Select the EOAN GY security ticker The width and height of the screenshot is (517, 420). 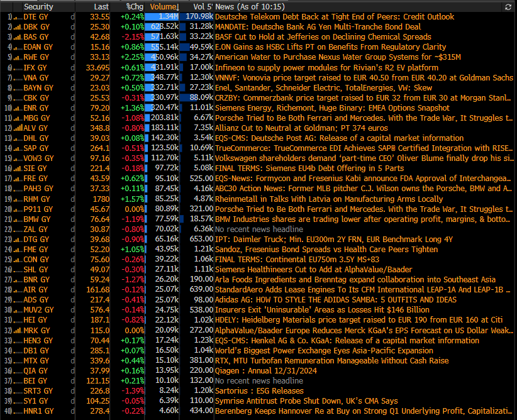pyautogui.click(x=38, y=47)
